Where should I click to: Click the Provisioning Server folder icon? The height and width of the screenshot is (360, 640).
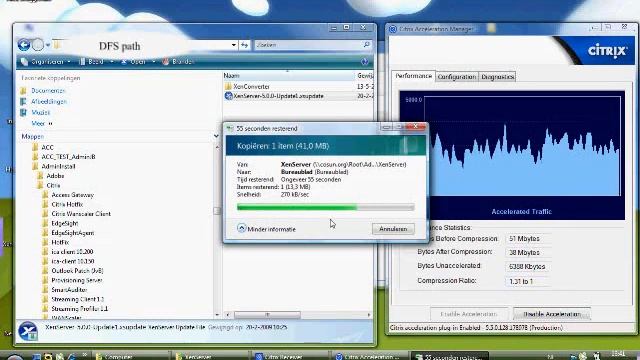click(x=45, y=280)
